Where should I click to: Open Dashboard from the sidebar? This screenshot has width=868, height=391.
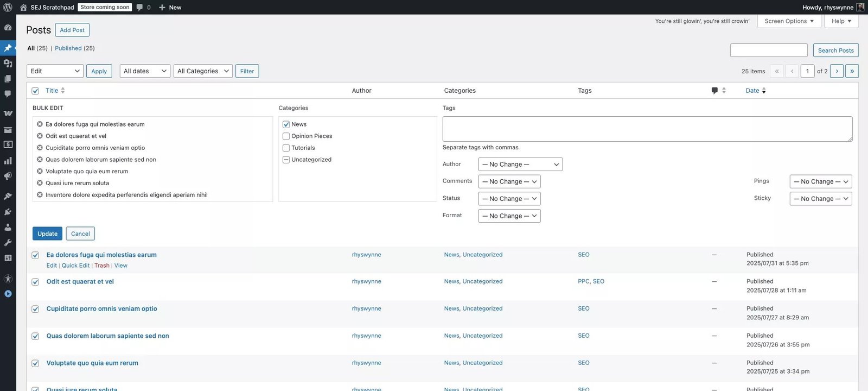[x=8, y=27]
